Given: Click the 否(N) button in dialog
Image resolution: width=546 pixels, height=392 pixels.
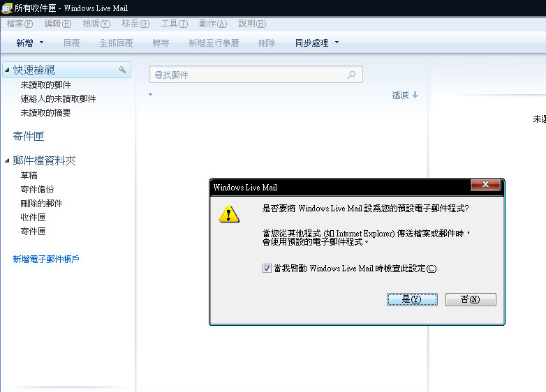Looking at the screenshot, I should coord(471,299).
